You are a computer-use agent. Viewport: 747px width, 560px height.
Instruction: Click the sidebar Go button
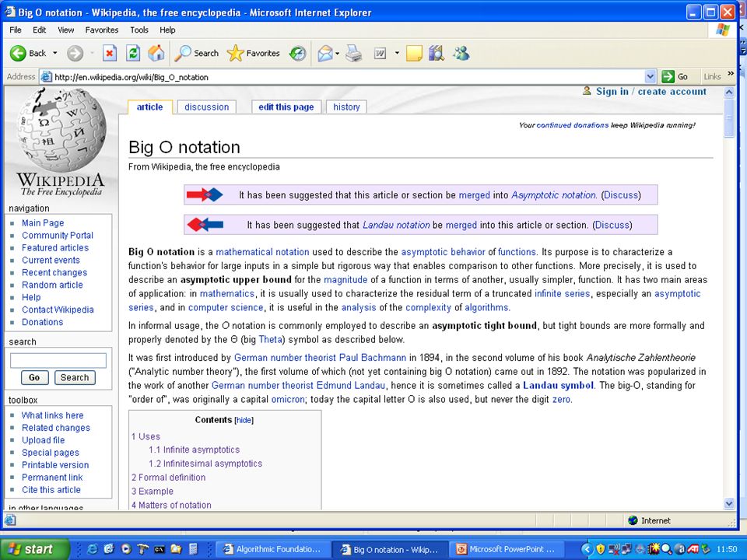click(34, 378)
